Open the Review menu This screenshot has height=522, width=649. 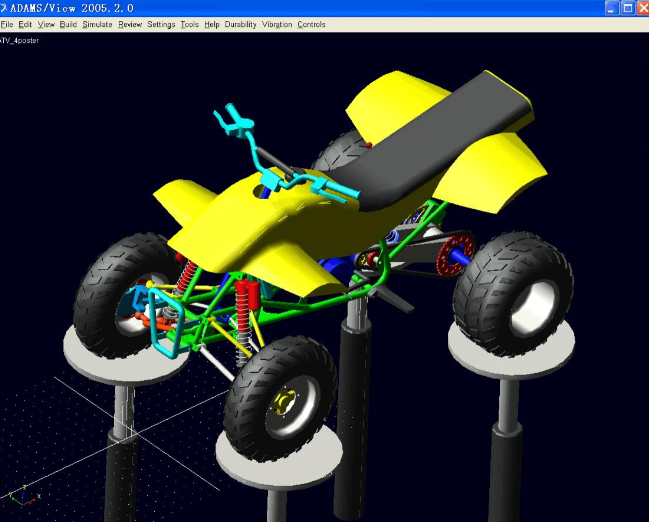pyautogui.click(x=130, y=24)
